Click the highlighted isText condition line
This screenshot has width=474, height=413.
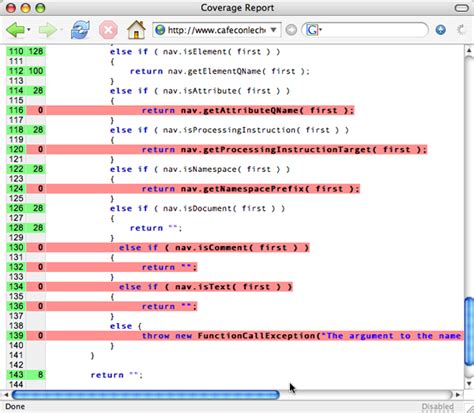click(x=206, y=287)
